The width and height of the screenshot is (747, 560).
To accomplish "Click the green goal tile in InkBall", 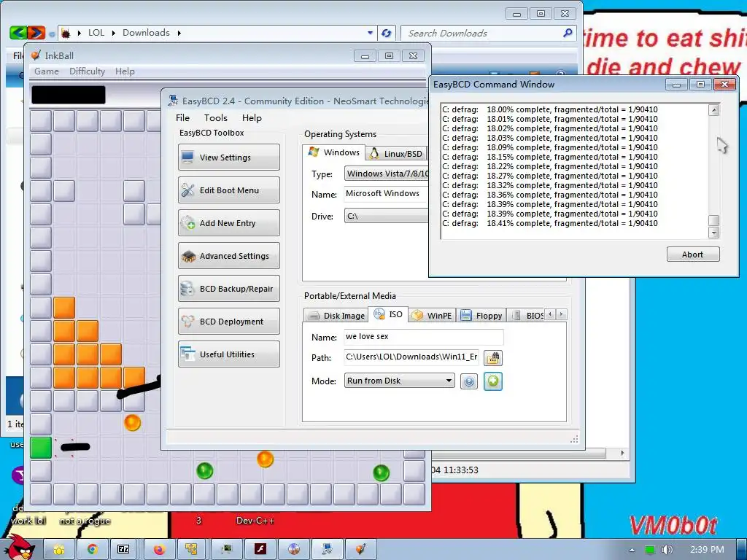I will point(41,448).
